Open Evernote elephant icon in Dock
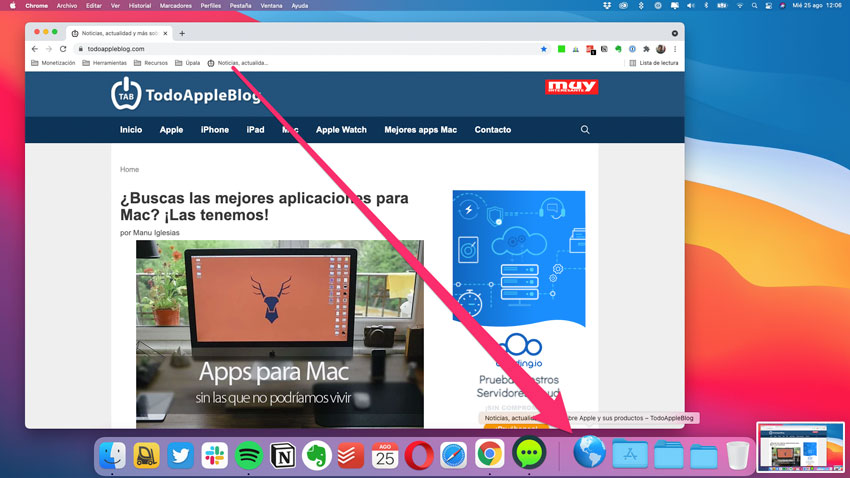This screenshot has height=478, width=850. pos(317,455)
